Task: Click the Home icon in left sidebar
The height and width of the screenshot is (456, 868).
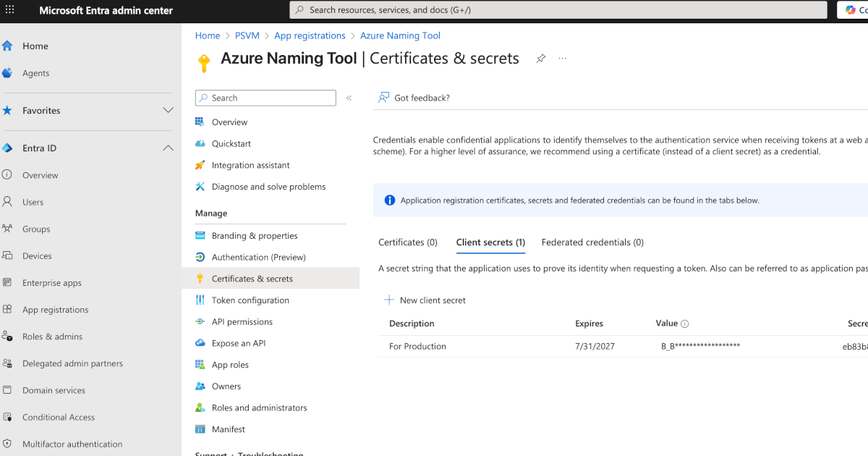Action: 7,46
